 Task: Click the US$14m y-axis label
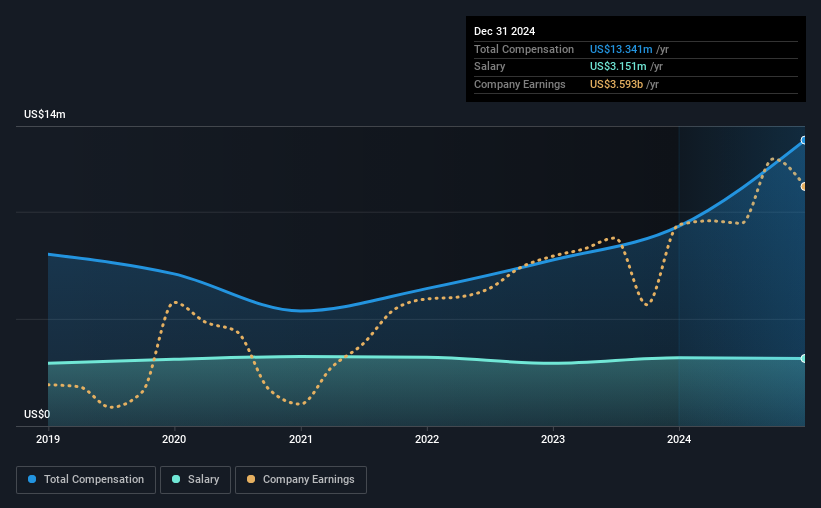click(x=45, y=114)
